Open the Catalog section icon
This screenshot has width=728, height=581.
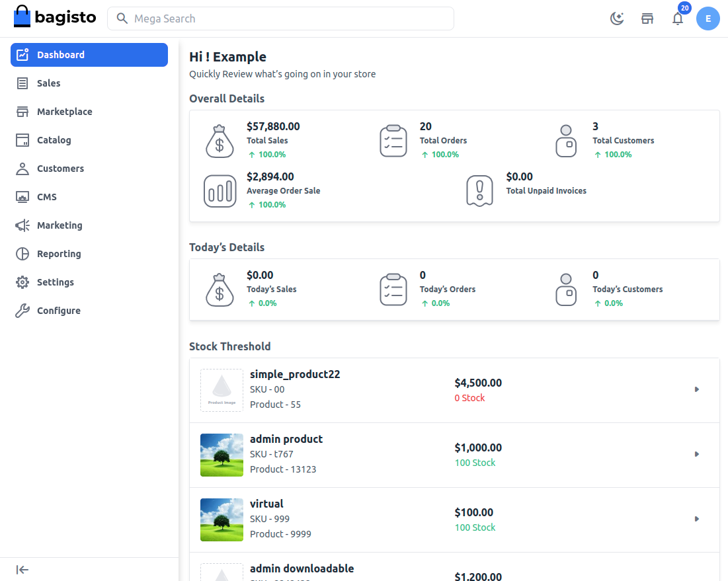(24, 139)
